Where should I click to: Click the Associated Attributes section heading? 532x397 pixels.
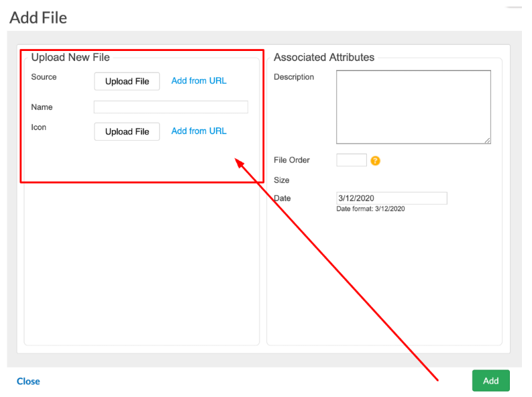pos(324,57)
